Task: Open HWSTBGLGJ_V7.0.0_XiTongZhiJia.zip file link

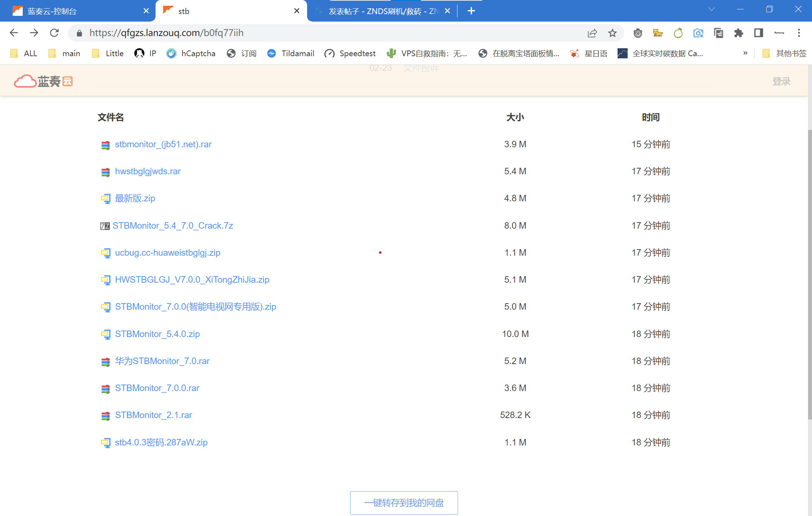Action: [x=192, y=280]
